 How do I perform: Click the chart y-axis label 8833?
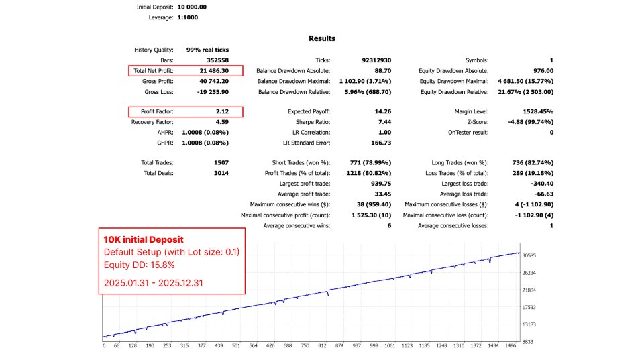pos(528,342)
